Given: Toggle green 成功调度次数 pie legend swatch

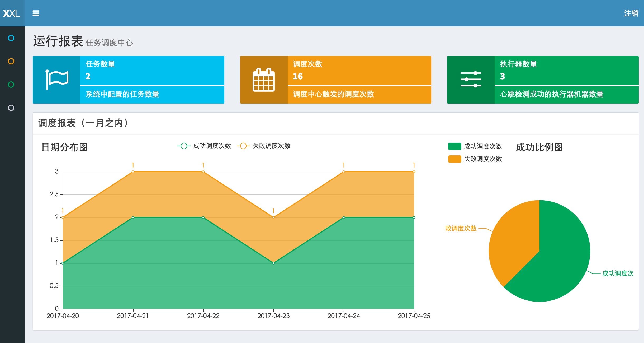Looking at the screenshot, I should click(455, 146).
